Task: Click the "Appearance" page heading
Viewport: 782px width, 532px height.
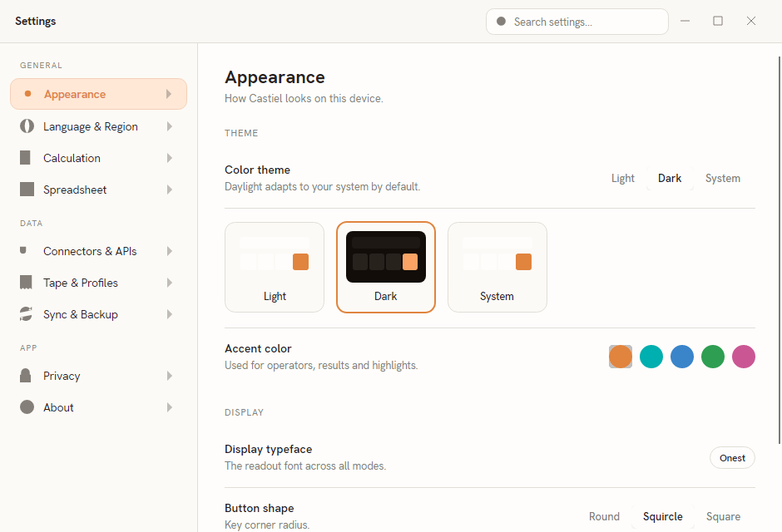Action: click(275, 77)
